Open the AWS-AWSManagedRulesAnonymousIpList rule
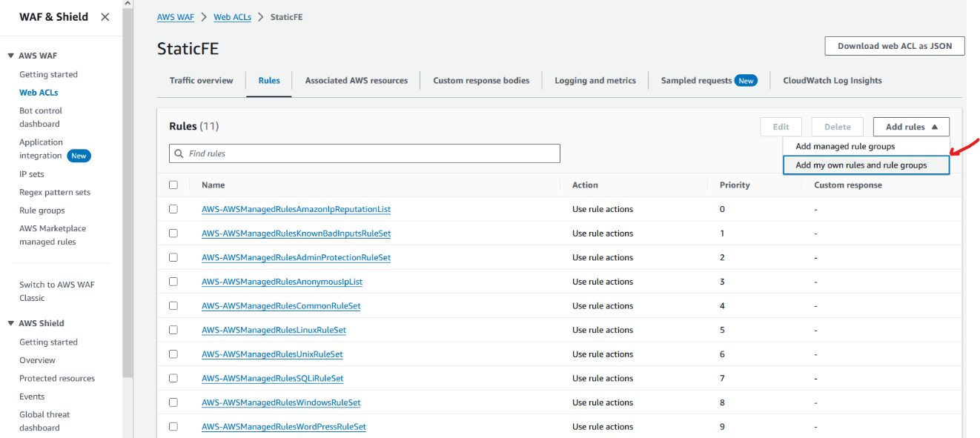The height and width of the screenshot is (438, 980). tap(282, 282)
